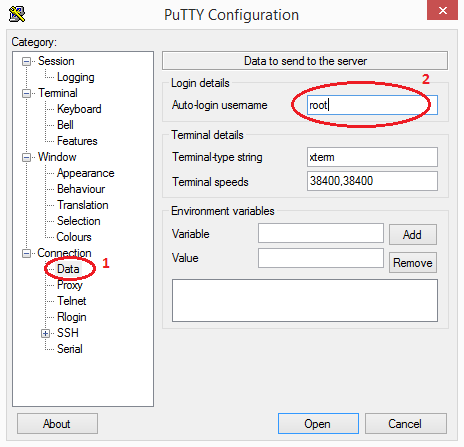Open the Selection category
The height and width of the screenshot is (447, 464).
tap(79, 221)
